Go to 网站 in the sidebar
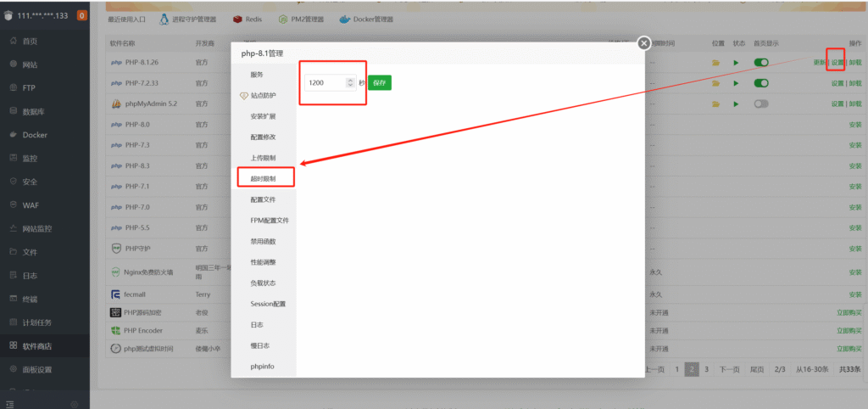 pos(30,64)
